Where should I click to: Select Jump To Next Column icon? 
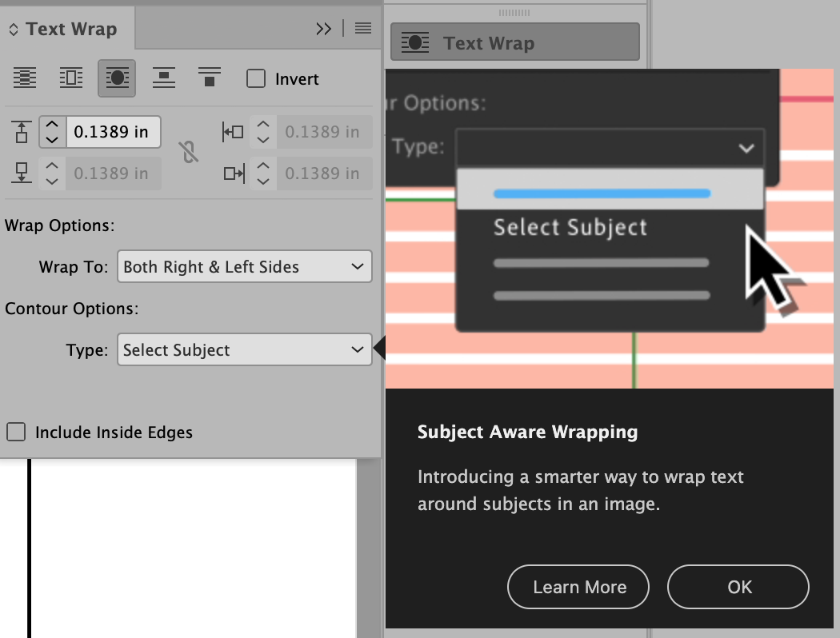pos(209,78)
